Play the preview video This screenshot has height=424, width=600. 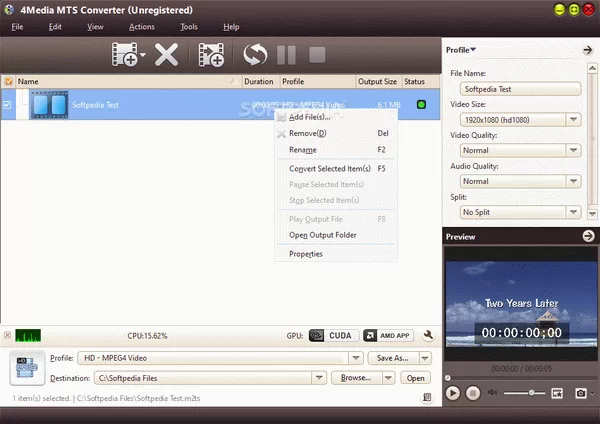[x=453, y=393]
